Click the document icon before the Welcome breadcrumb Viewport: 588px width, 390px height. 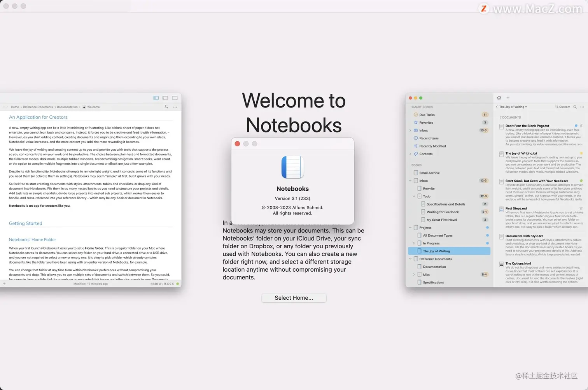84,107
